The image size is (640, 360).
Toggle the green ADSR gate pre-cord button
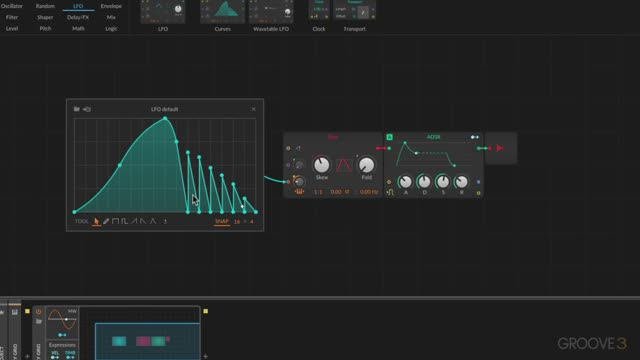click(x=389, y=137)
